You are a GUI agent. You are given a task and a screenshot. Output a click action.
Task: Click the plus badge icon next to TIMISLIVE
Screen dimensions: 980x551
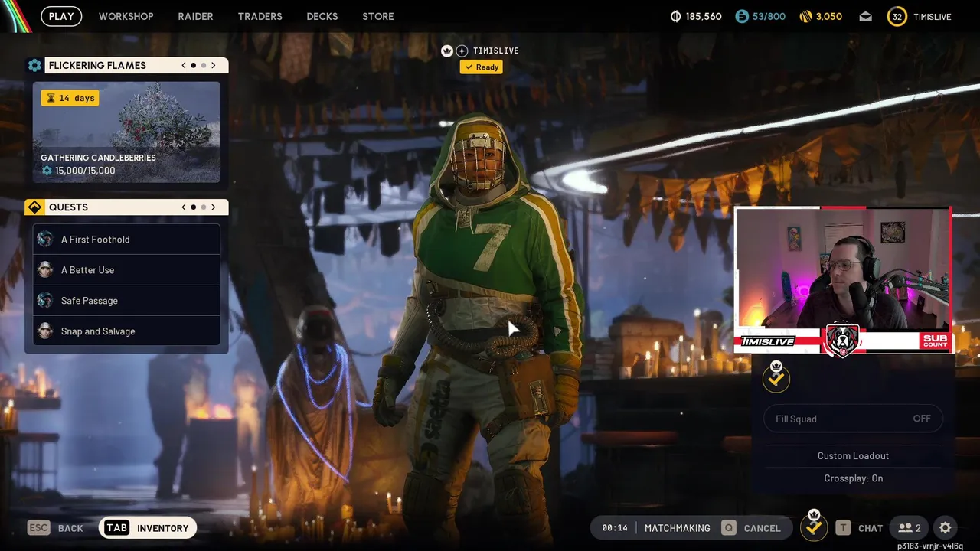pyautogui.click(x=462, y=51)
